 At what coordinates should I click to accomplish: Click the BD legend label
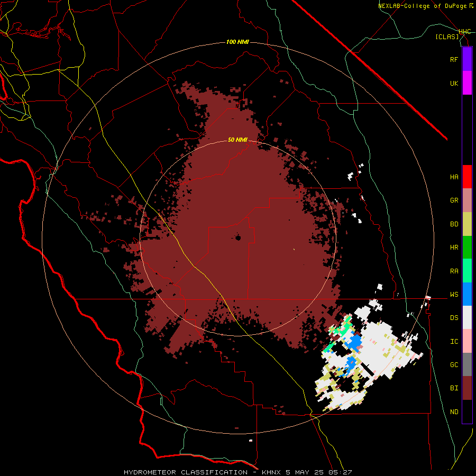click(x=454, y=224)
